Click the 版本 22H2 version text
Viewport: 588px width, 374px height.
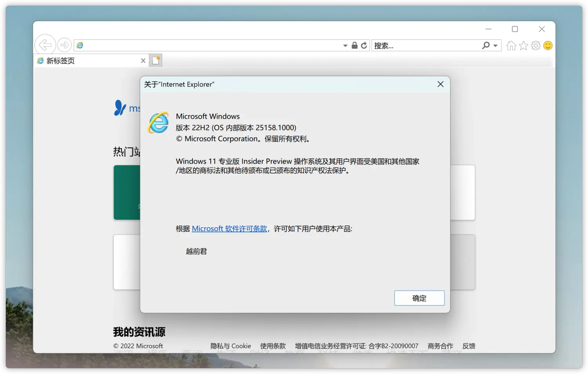236,128
